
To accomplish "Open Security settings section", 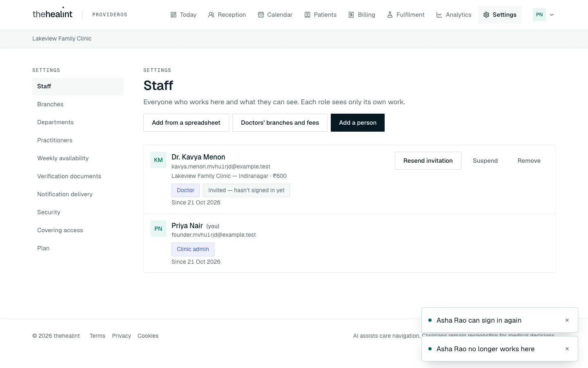I will (78, 212).
